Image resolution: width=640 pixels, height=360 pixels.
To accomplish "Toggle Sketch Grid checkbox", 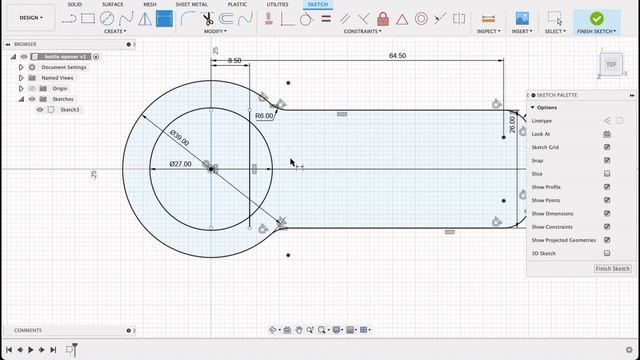I will [607, 147].
